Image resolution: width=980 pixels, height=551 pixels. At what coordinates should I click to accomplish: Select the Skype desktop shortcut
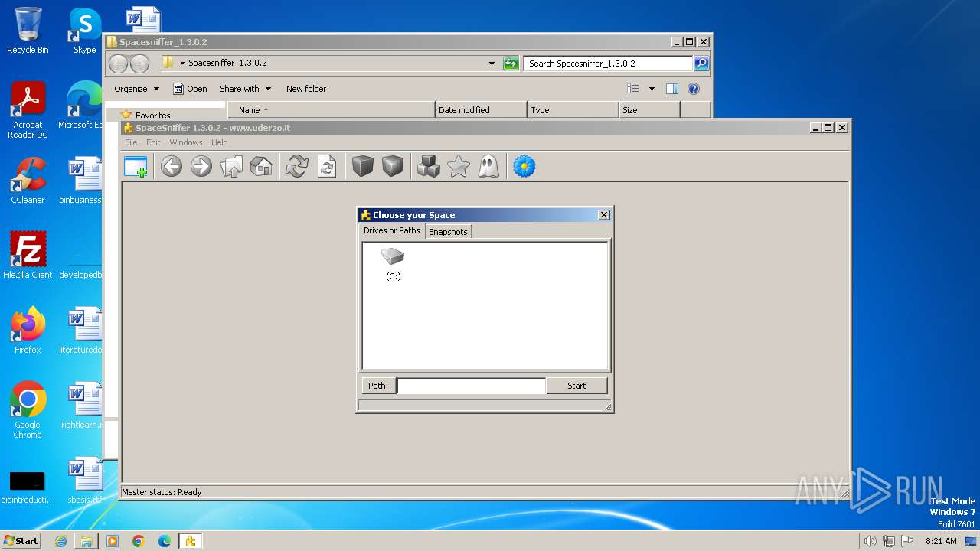pos(84,31)
